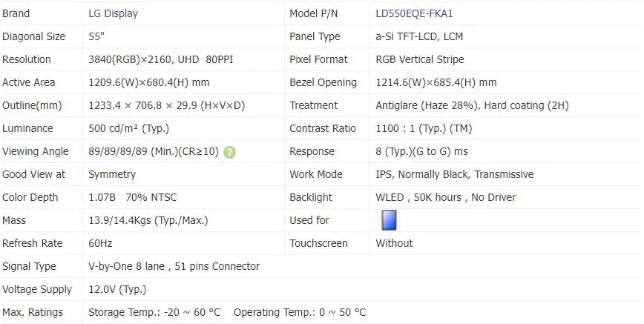This screenshot has height=324, width=644.
Task: Click the RGB Vertical Stripe pixel format value
Action: click(420, 59)
